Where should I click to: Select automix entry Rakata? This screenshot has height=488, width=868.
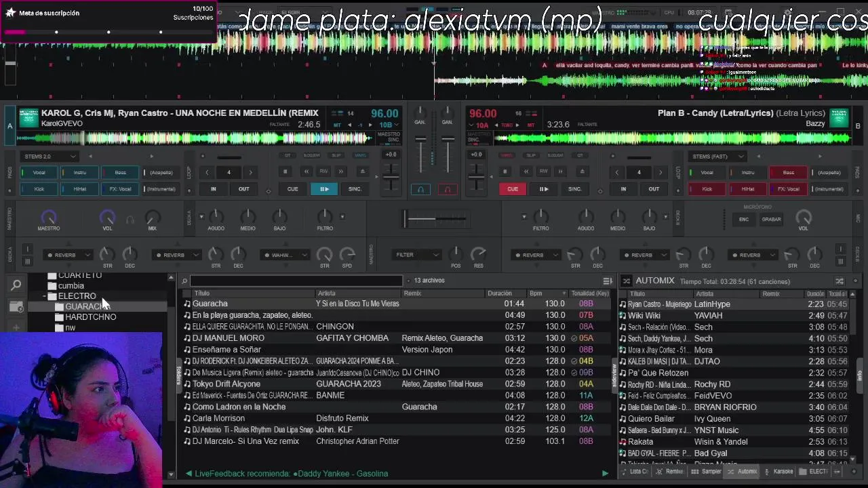732,442
